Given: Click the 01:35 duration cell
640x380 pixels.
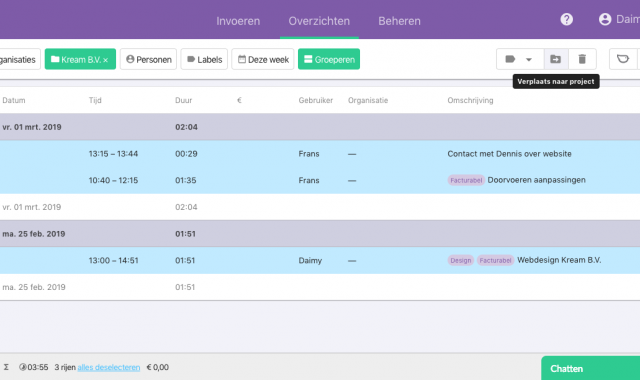Looking at the screenshot, I should 186,180.
